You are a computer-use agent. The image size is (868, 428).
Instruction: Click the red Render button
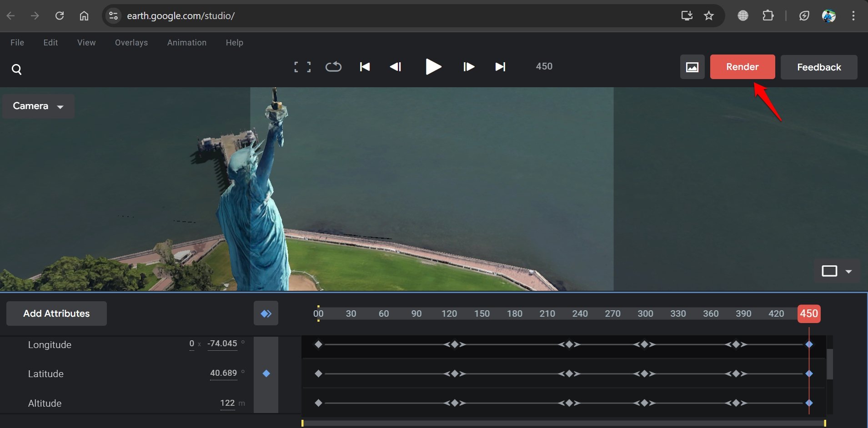743,67
